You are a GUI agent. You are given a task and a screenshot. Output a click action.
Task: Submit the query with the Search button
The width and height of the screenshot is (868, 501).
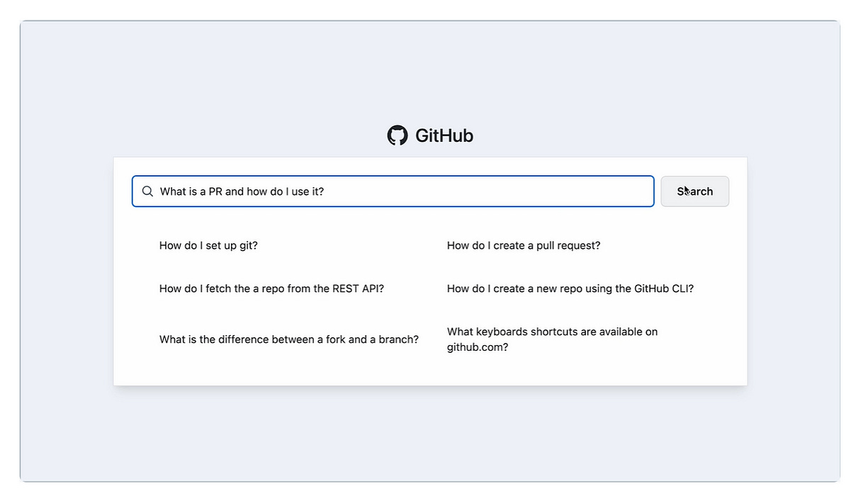[x=694, y=191]
